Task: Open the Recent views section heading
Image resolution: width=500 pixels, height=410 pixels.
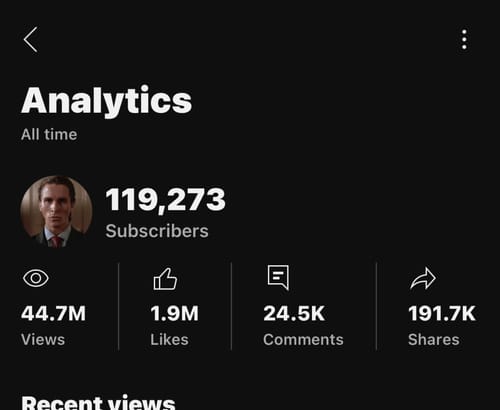Action: coord(98,403)
